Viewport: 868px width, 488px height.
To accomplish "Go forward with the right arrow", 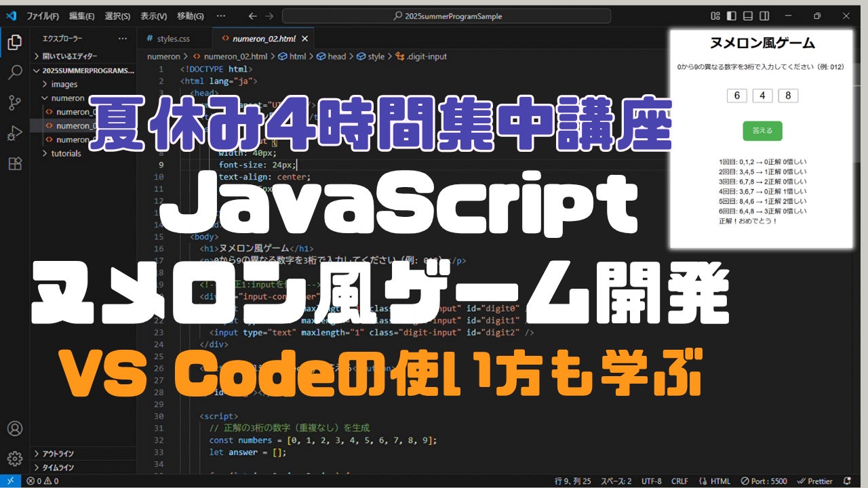I will [269, 16].
